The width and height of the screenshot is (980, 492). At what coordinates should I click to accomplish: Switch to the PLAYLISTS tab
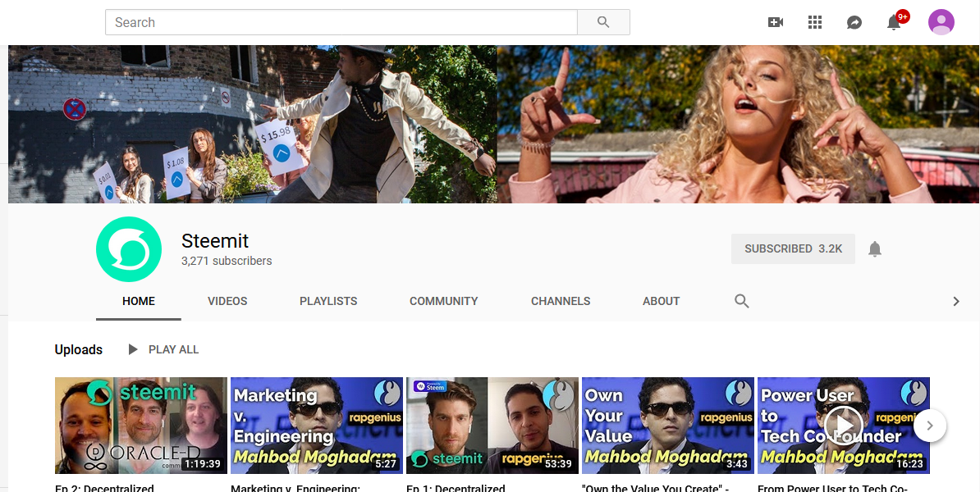tap(328, 301)
